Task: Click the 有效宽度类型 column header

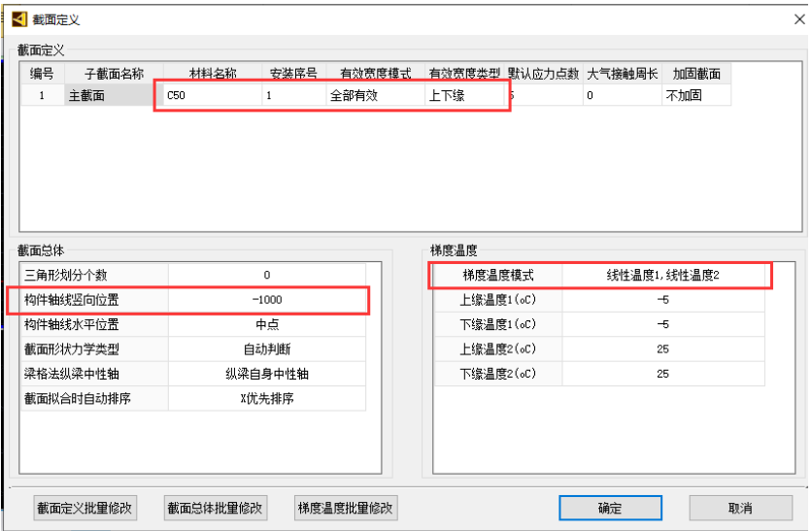Action: 464,74
